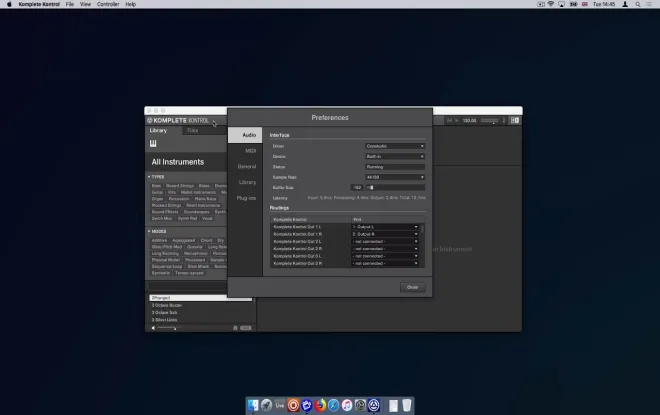Screen dimensions: 660x415
Task: Open port dropdown for Komplete Kontrol Out 2 L
Action: [x=385, y=242]
